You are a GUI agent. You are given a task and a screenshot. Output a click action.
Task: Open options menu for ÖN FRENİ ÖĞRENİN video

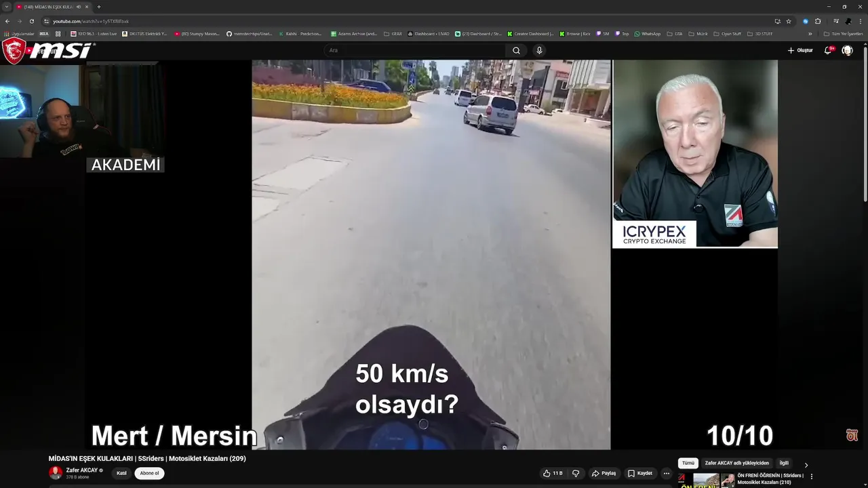(x=812, y=476)
